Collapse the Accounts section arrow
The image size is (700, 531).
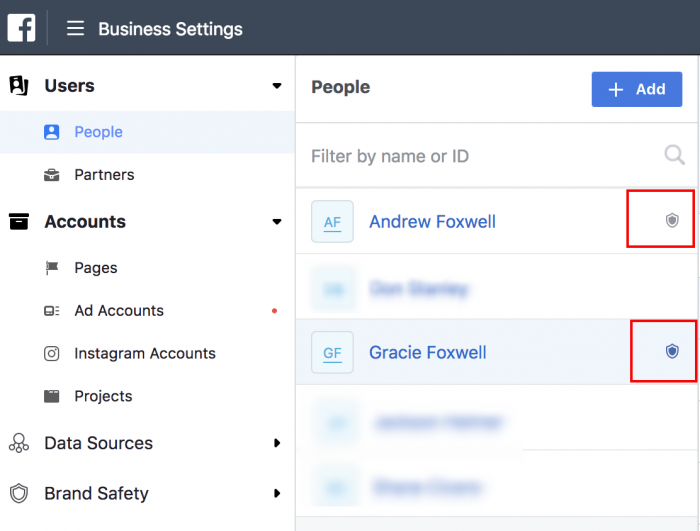pos(277,222)
